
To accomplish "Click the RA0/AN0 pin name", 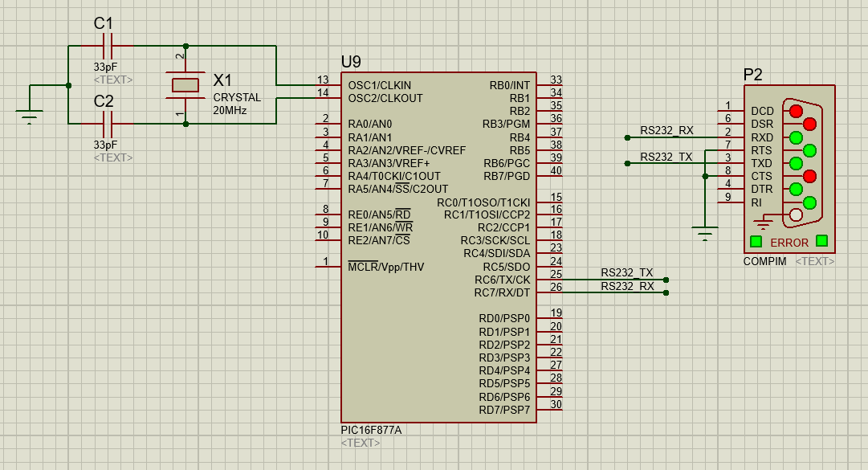I will coord(370,124).
